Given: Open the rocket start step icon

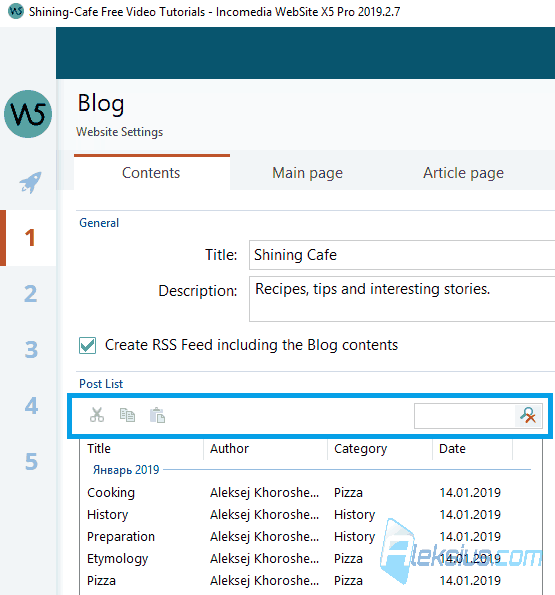Looking at the screenshot, I should [x=30, y=182].
